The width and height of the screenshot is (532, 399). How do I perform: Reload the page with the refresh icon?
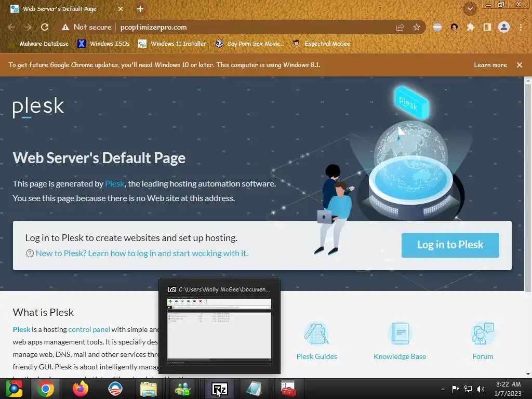pyautogui.click(x=45, y=27)
